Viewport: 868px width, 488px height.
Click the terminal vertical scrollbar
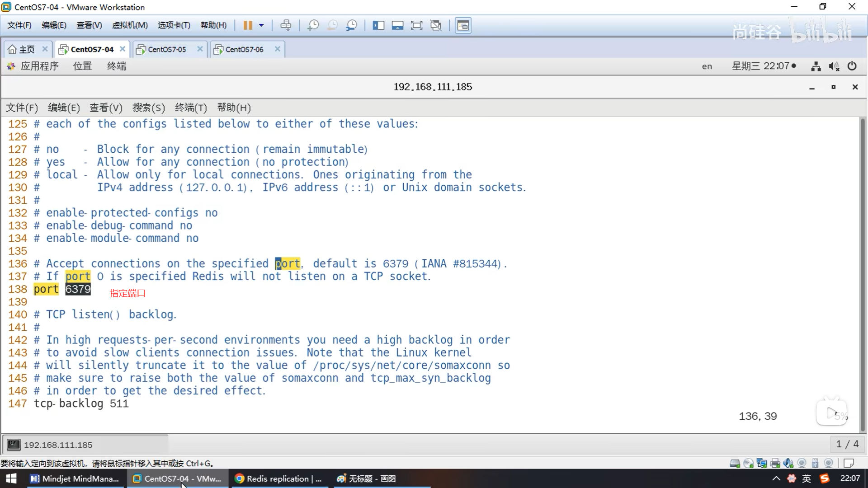862,271
